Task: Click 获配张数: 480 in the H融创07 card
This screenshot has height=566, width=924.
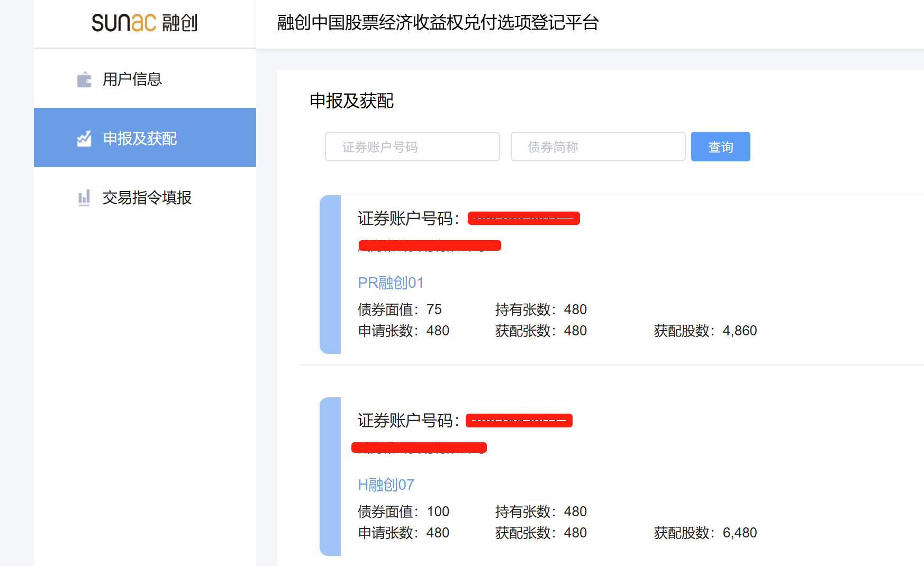Action: pos(541,533)
